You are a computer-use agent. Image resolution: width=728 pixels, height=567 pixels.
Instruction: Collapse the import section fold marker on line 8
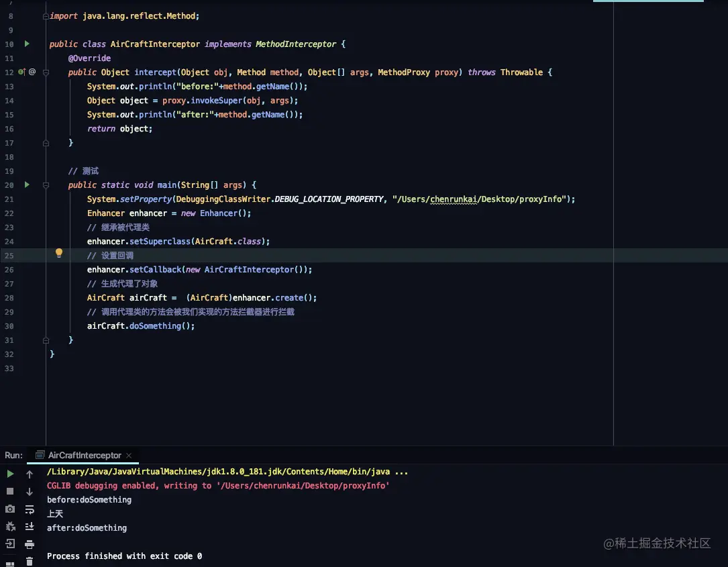(x=46, y=16)
